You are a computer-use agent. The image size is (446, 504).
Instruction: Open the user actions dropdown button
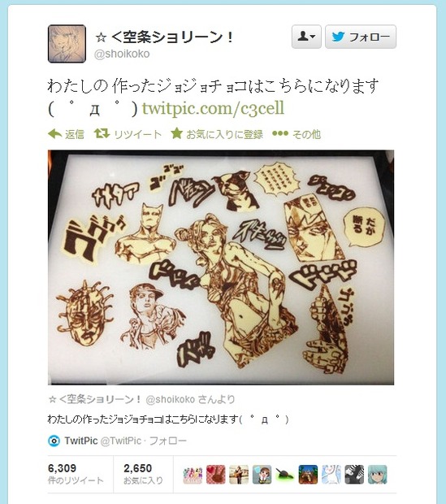coord(306,37)
